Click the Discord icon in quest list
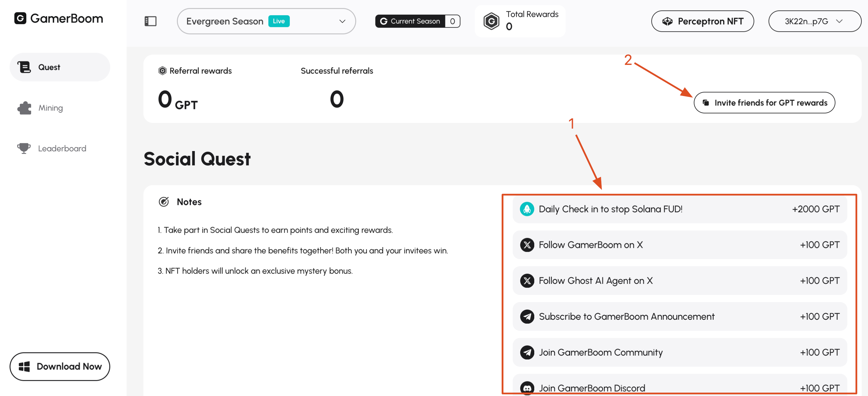Screen dimensions: 868x396 pos(527,388)
